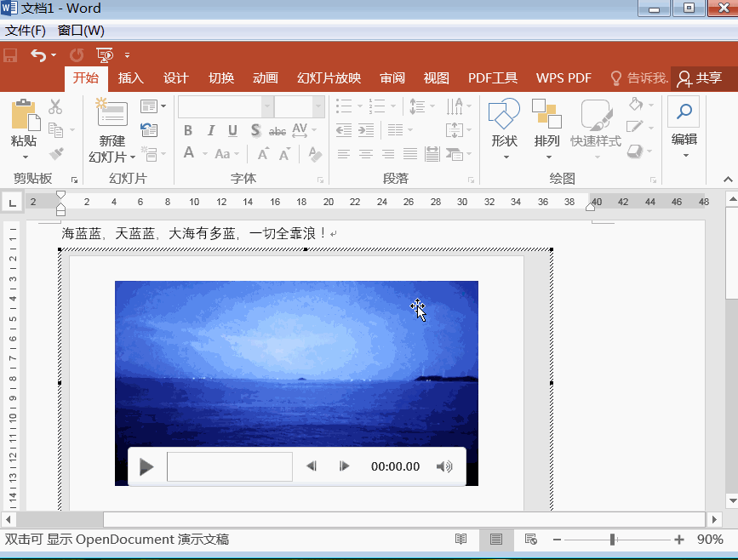Click the zoom slider handle
Image resolution: width=738 pixels, height=560 pixels.
tap(612, 540)
